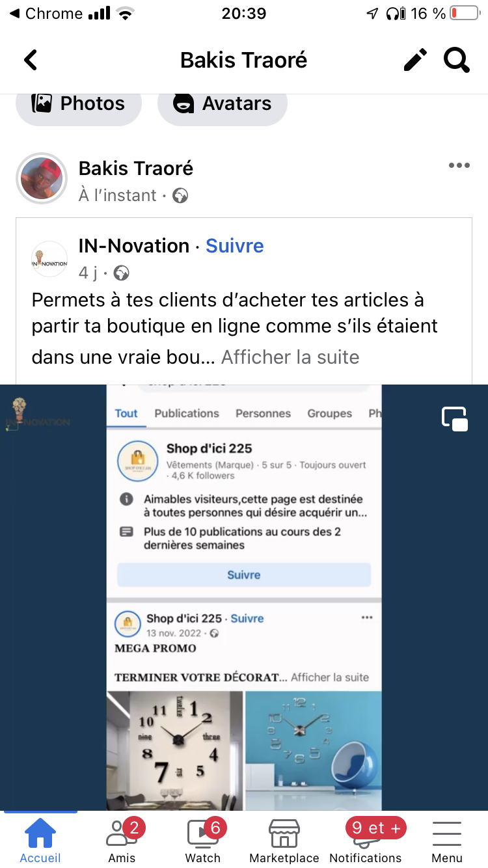Open the Avatars button
This screenshot has width=488, height=868.
click(222, 103)
